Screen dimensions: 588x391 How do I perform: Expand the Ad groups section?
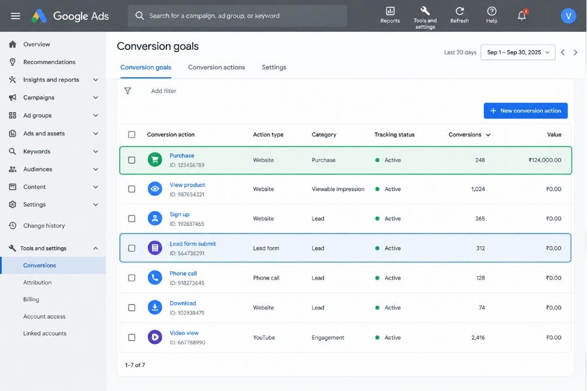click(x=96, y=116)
